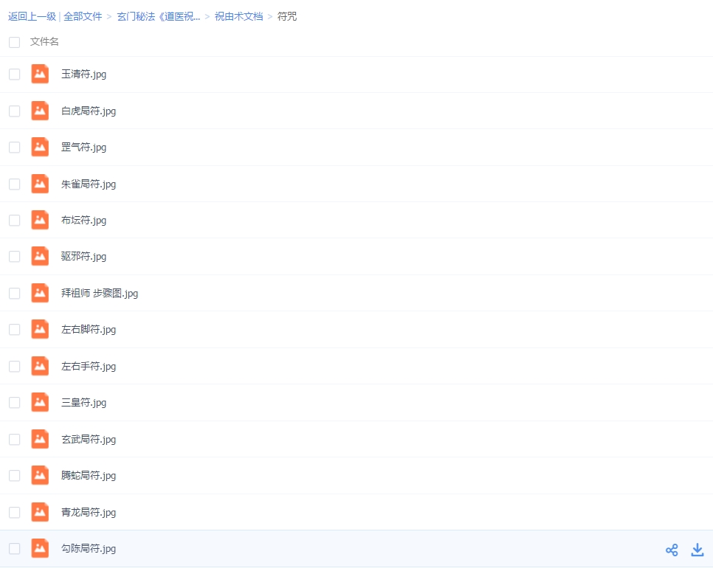Open the 祝由术文档 breadcrumb folder

(238, 16)
